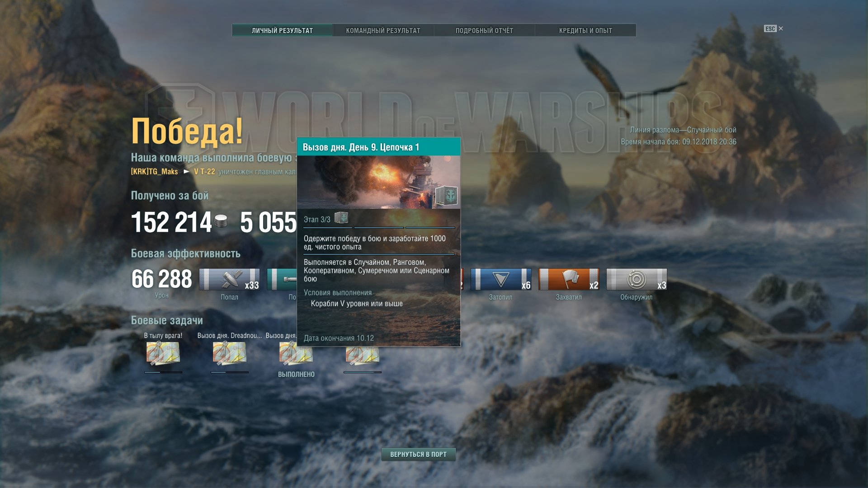
Task: Close results screen with ESC button
Action: 774,28
